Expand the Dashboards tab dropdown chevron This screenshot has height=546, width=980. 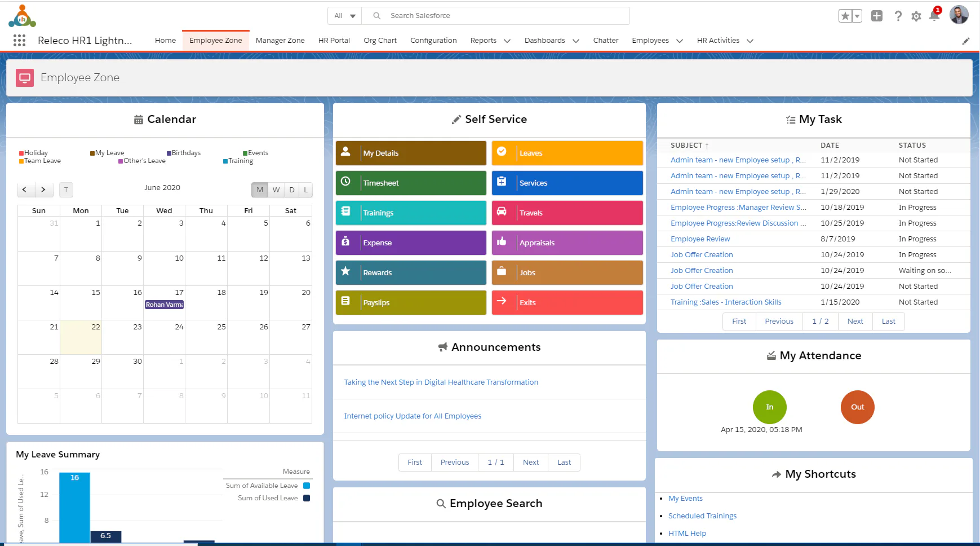click(576, 41)
